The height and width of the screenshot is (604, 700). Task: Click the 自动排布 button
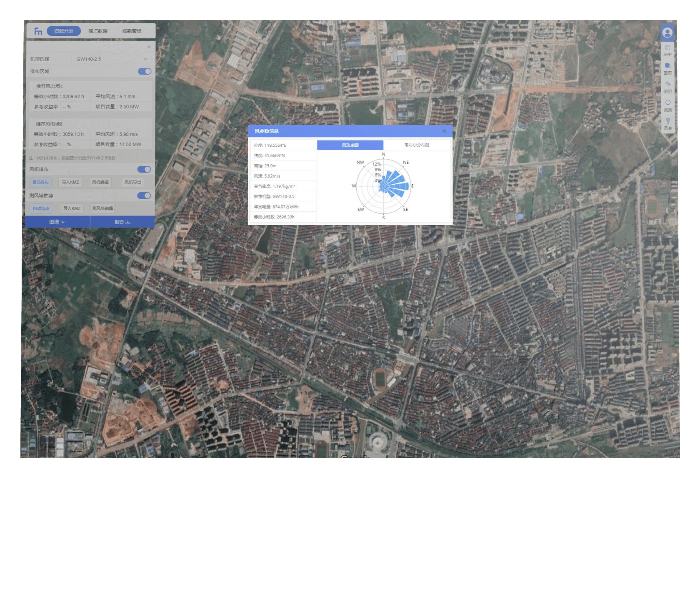[x=40, y=182]
